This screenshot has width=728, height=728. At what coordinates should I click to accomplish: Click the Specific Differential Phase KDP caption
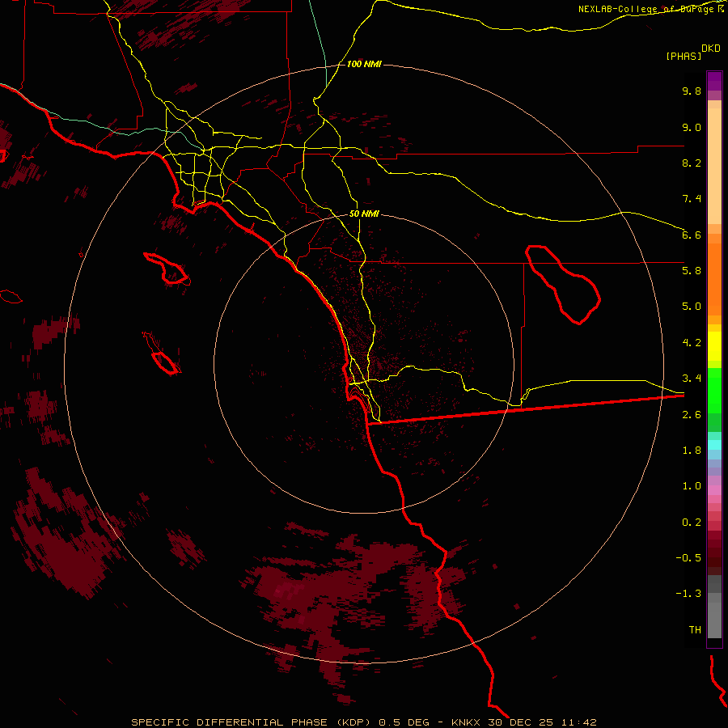[x=363, y=722]
